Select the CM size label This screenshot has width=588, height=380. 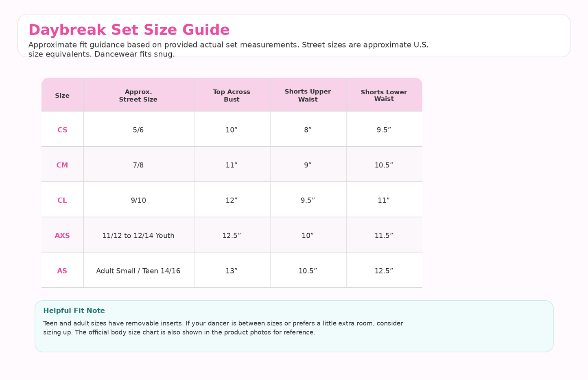(62, 165)
